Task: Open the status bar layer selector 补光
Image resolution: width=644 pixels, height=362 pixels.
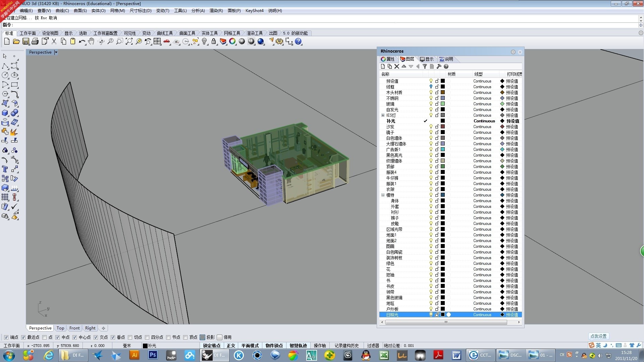Action: 150,346
